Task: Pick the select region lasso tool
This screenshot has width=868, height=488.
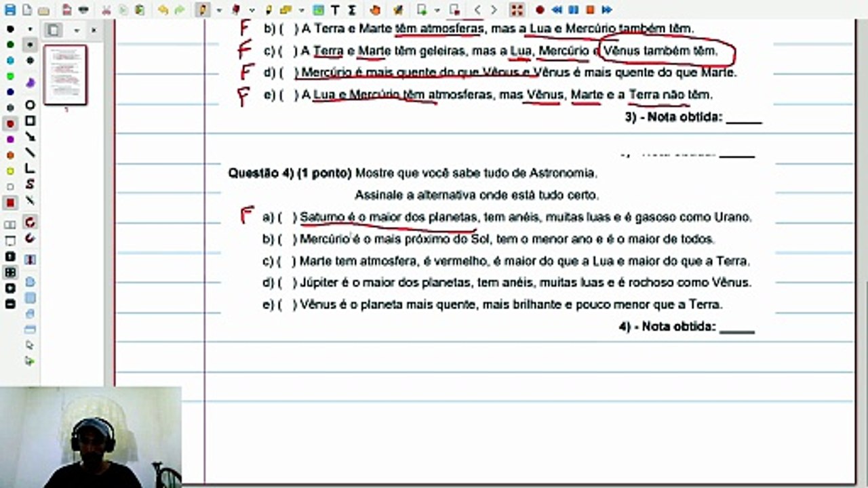Action: 31,281
